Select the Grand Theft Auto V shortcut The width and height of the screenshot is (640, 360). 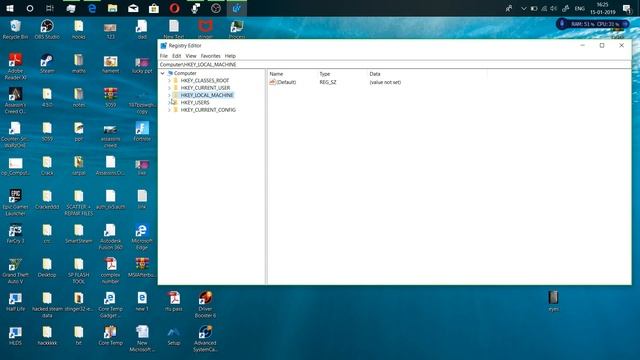(16, 271)
